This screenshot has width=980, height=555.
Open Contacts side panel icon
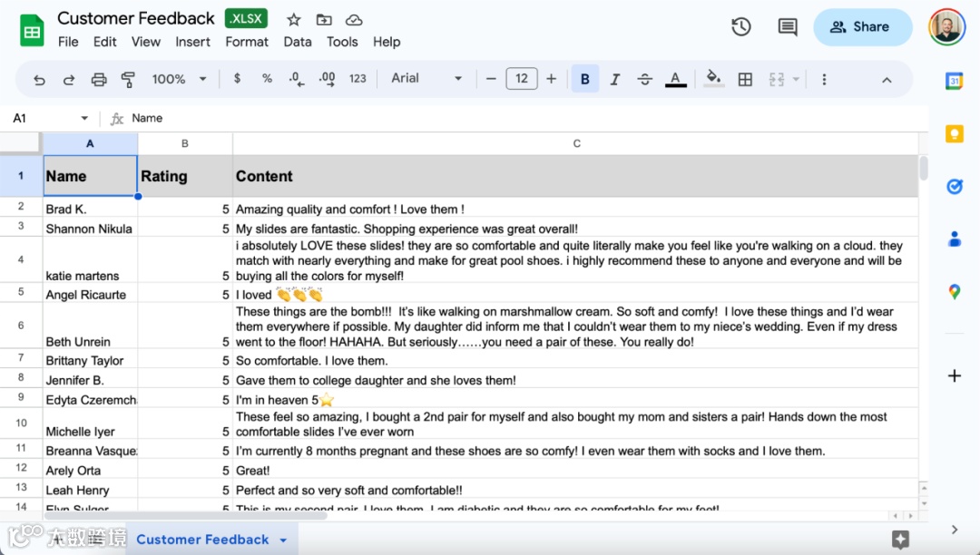(x=955, y=239)
